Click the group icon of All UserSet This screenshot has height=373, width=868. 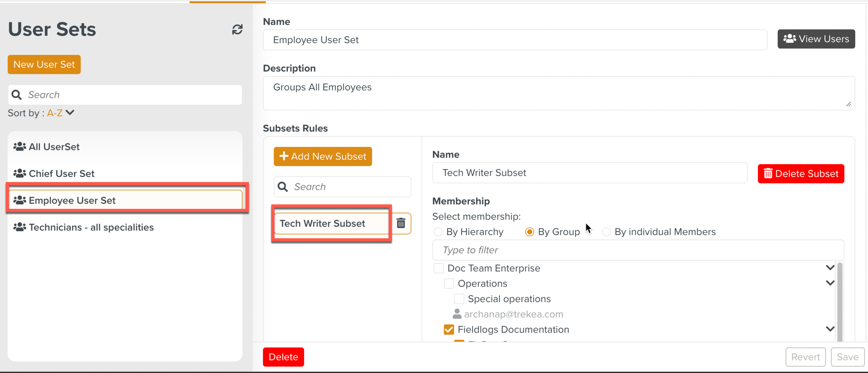tap(19, 147)
